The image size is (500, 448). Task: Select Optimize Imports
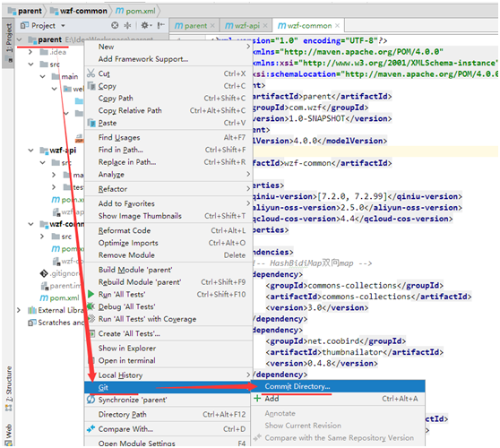pyautogui.click(x=168, y=243)
